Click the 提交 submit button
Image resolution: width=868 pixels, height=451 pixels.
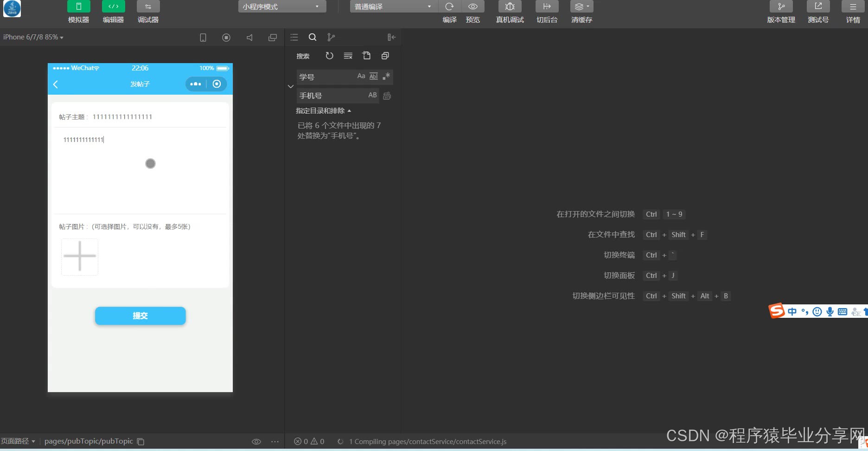click(x=140, y=316)
